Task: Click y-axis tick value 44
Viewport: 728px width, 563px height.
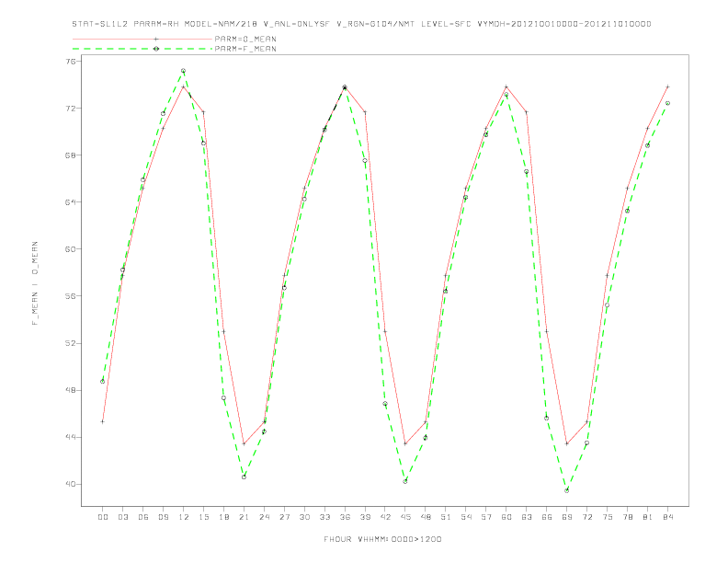Action: tap(70, 437)
